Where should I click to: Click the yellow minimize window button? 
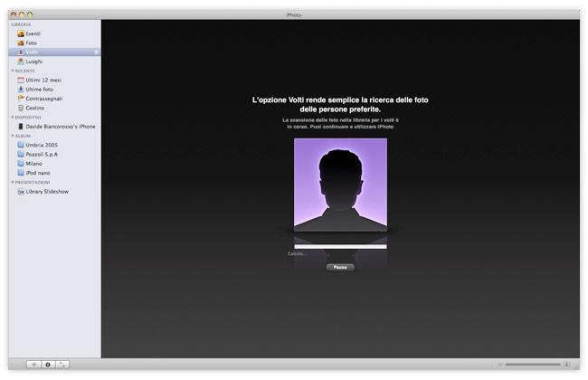[x=22, y=14]
